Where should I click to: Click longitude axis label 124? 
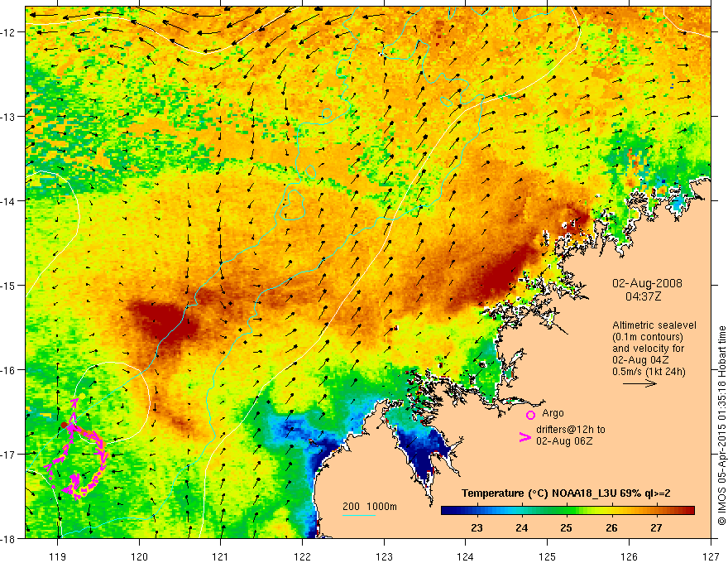coord(466,556)
